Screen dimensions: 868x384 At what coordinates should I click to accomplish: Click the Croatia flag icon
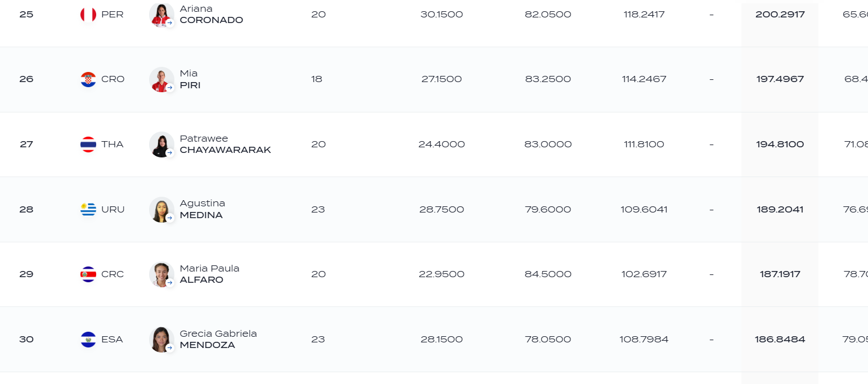pyautogui.click(x=88, y=79)
